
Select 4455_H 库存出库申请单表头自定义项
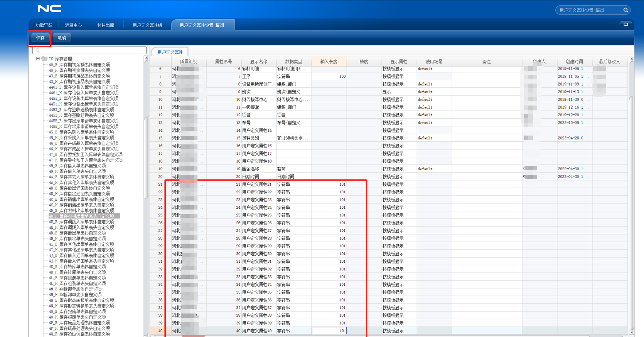point(83,126)
